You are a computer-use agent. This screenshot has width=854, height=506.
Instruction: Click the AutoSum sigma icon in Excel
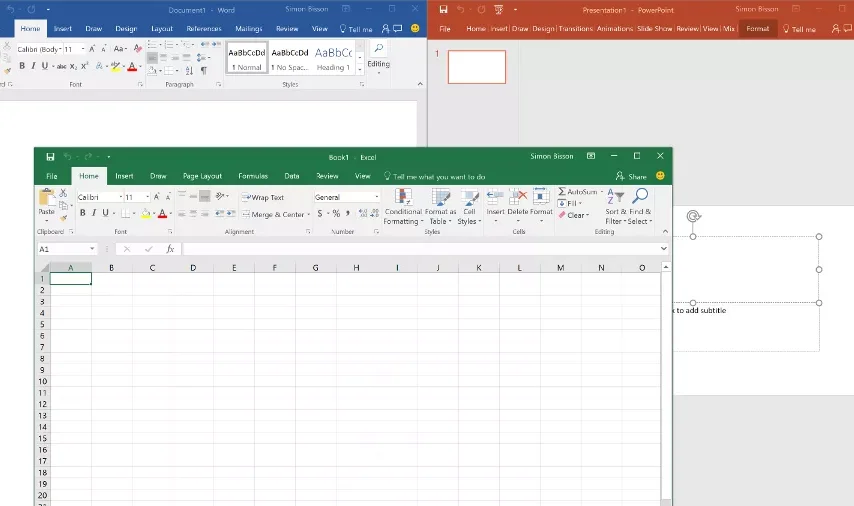(x=562, y=192)
